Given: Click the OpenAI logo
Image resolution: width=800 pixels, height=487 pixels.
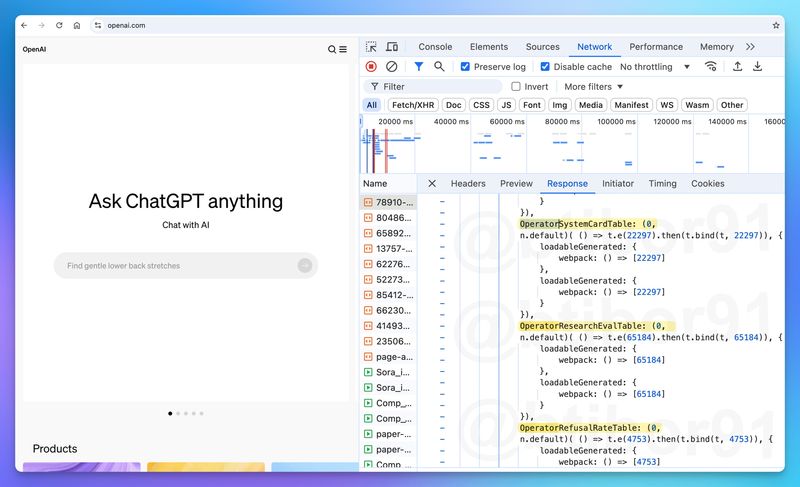Looking at the screenshot, I should click(34, 49).
